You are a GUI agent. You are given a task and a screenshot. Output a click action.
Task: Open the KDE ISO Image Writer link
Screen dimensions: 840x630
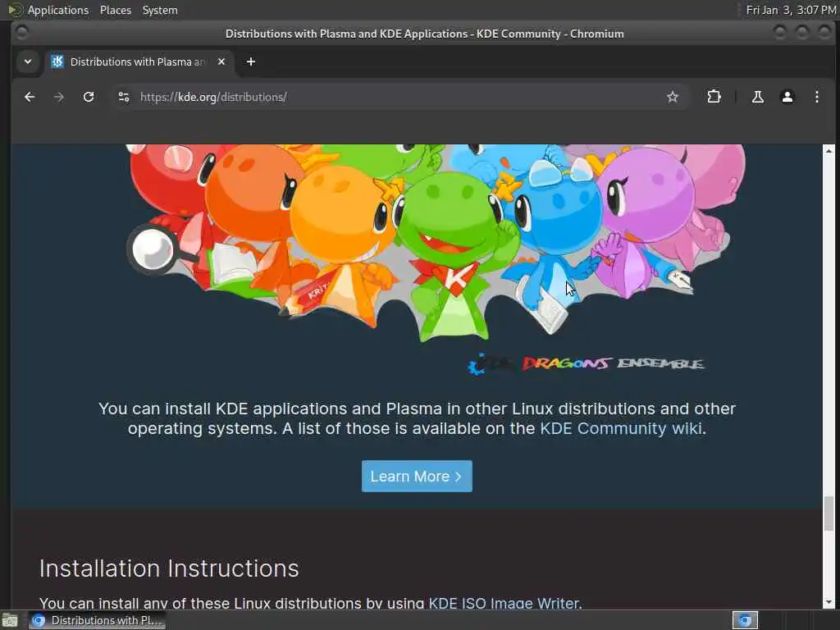[504, 603]
